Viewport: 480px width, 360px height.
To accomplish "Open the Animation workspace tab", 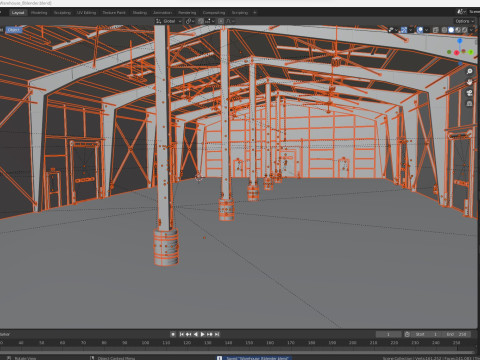I will [x=162, y=13].
